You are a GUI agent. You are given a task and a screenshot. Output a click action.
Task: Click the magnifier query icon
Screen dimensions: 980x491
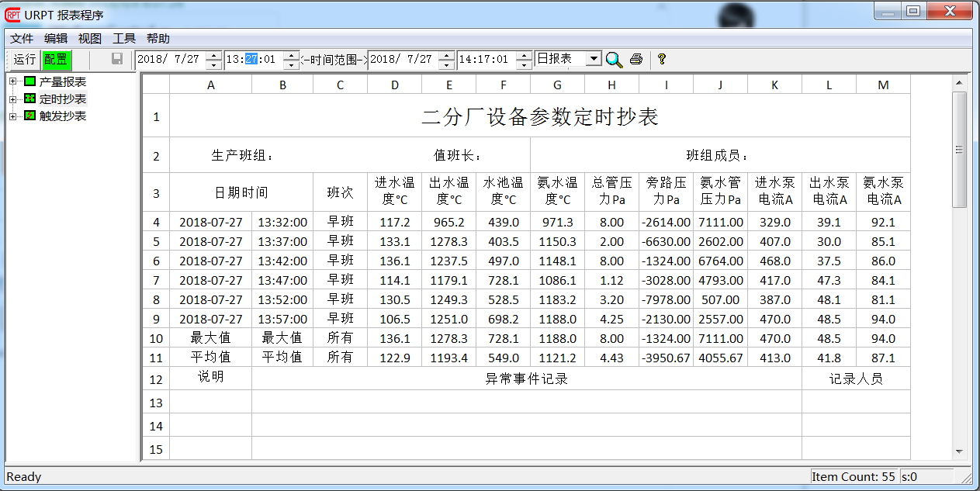(614, 59)
